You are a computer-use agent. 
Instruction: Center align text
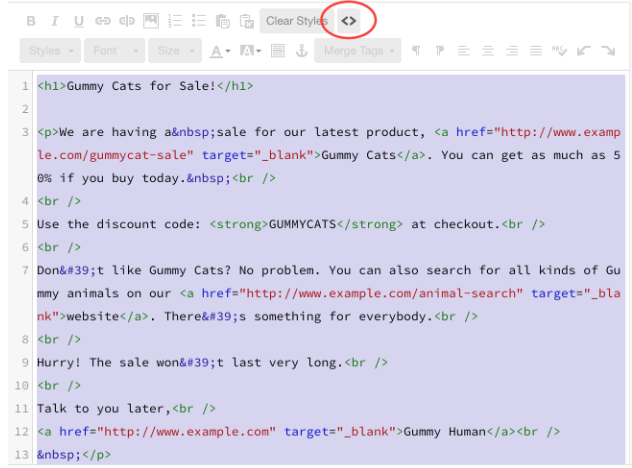(488, 51)
